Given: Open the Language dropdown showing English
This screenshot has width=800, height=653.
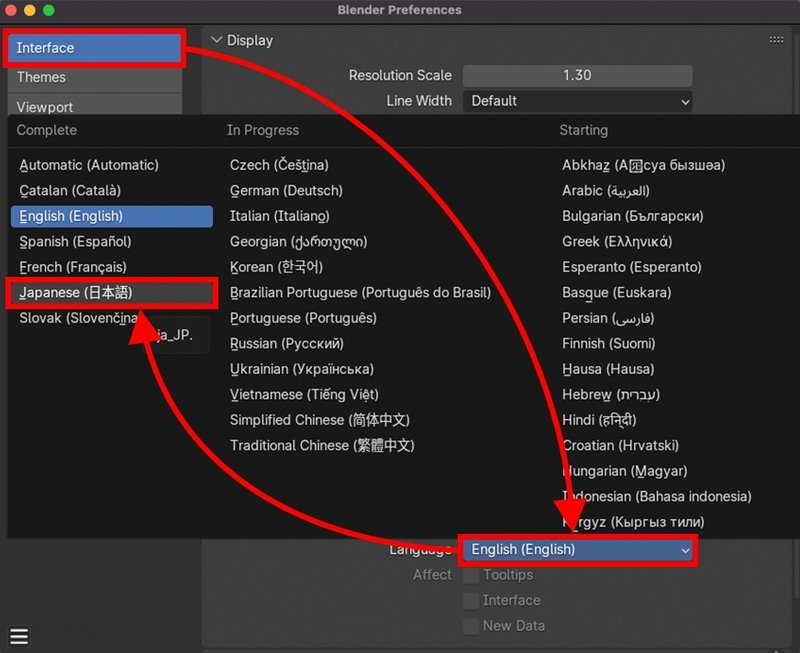Looking at the screenshot, I should point(578,549).
